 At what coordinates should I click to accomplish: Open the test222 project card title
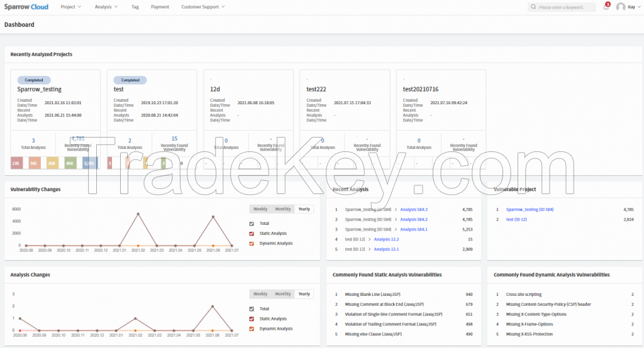point(316,89)
